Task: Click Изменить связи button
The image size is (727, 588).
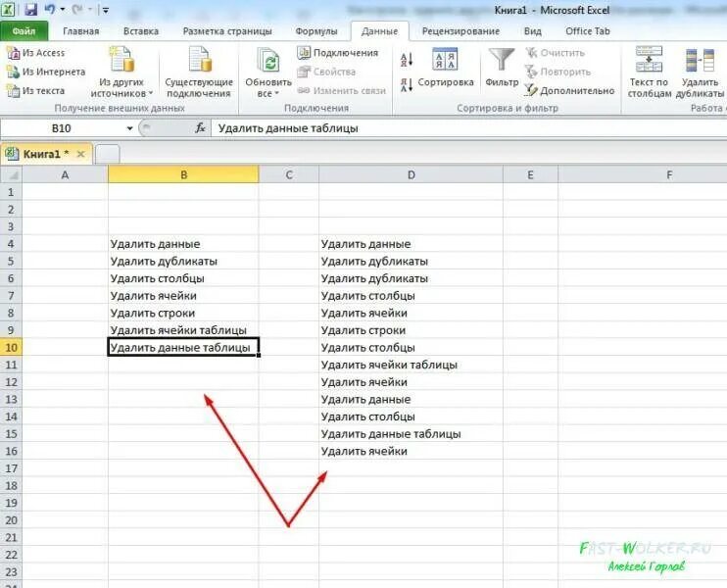Action: pyautogui.click(x=342, y=91)
